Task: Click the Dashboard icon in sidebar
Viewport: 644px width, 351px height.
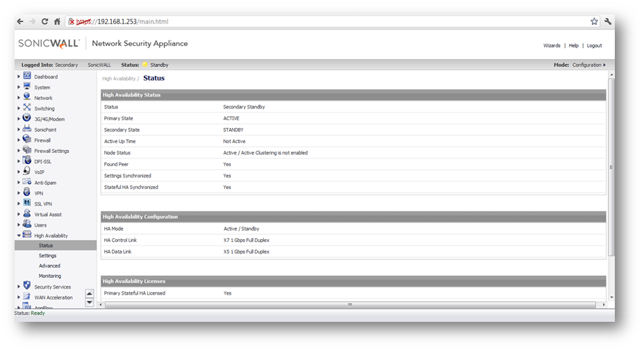Action: pos(27,76)
